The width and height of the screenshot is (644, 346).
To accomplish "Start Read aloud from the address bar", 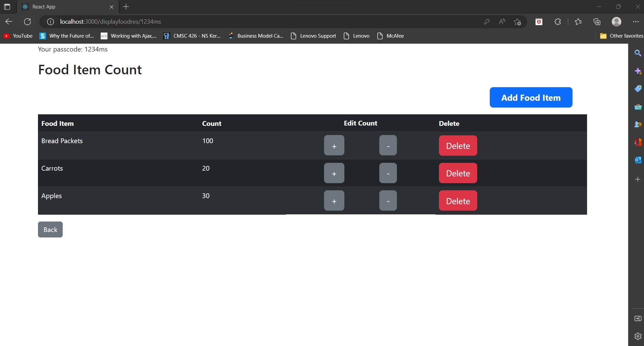I will 502,21.
